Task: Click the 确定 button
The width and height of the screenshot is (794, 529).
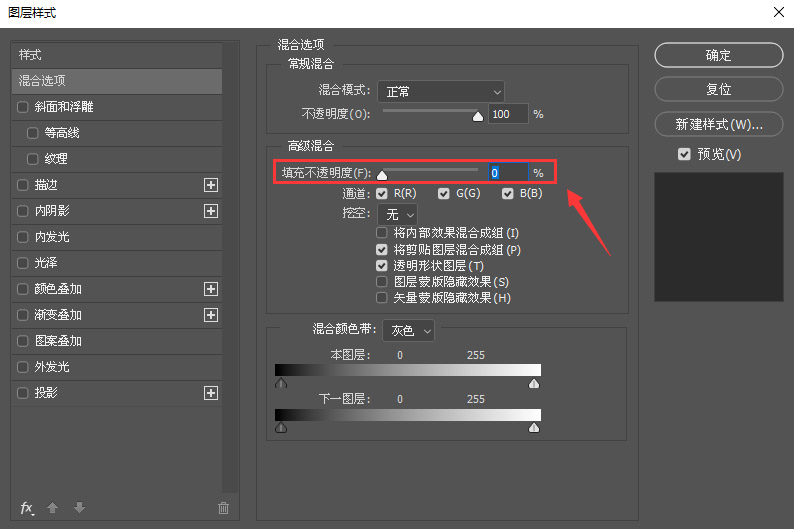Action: pos(719,55)
